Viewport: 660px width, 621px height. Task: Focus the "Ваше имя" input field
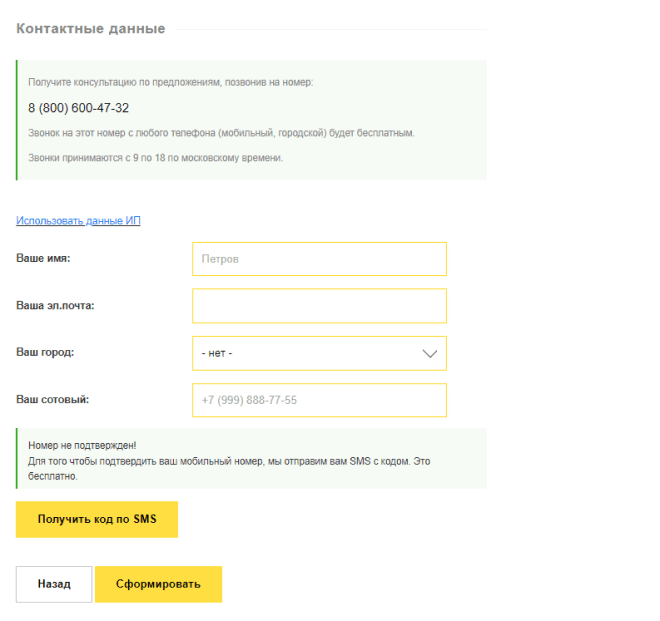(318, 259)
